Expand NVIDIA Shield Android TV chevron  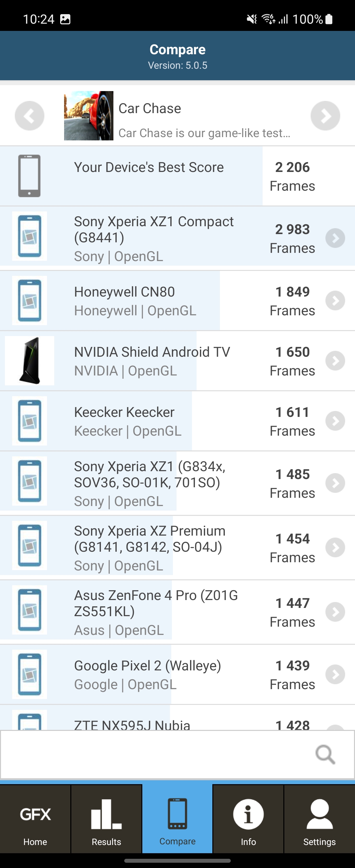(x=335, y=361)
